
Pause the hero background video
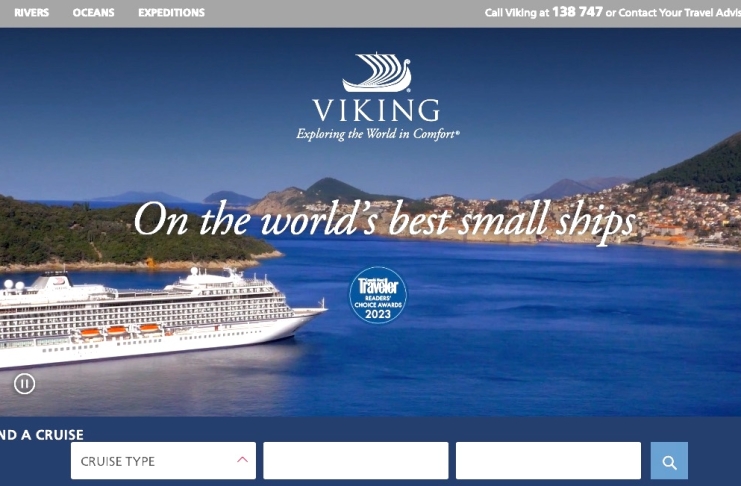point(25,383)
